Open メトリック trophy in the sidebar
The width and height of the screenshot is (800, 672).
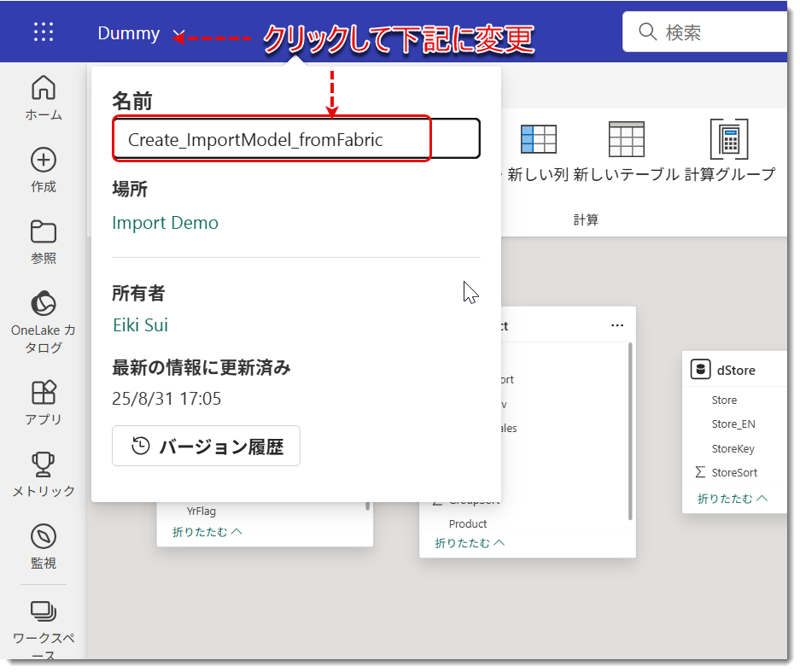pyautogui.click(x=44, y=475)
